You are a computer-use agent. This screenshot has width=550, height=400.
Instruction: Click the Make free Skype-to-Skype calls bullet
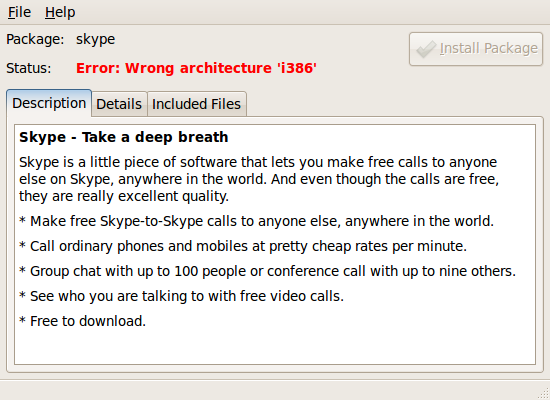256,221
